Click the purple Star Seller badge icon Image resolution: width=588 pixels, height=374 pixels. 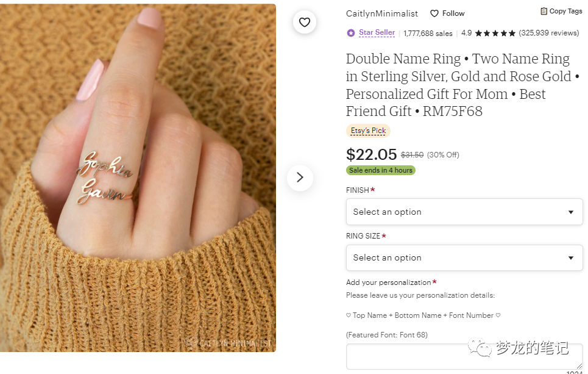(x=350, y=33)
